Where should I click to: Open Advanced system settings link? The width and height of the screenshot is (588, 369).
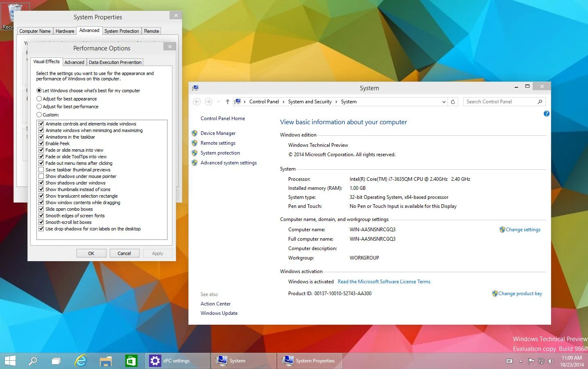228,163
